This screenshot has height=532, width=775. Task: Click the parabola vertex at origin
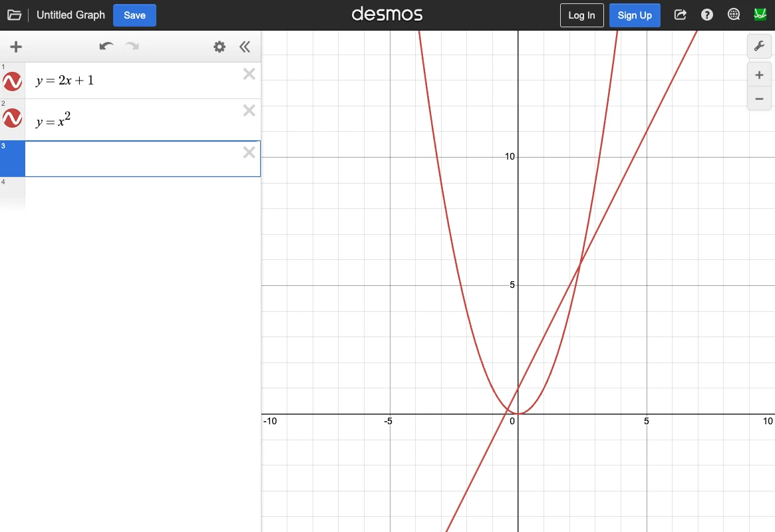click(x=518, y=414)
